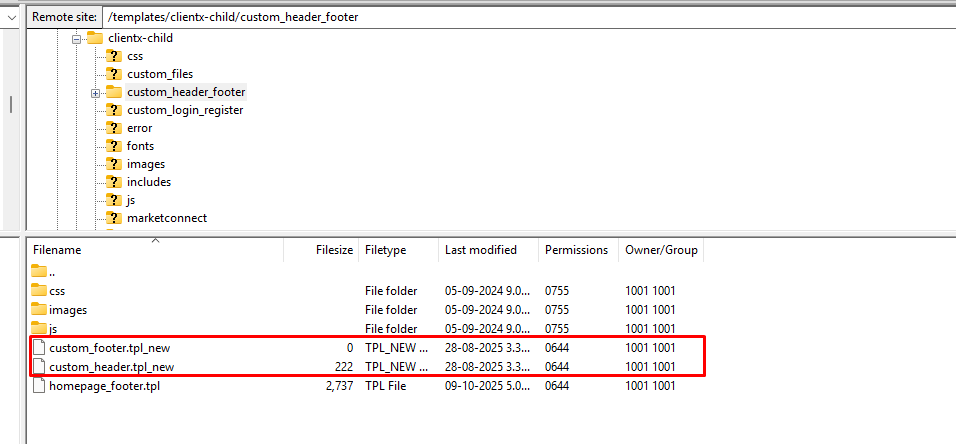Click the custom_files folder icon in tree
The height and width of the screenshot is (444, 956).
coord(113,74)
